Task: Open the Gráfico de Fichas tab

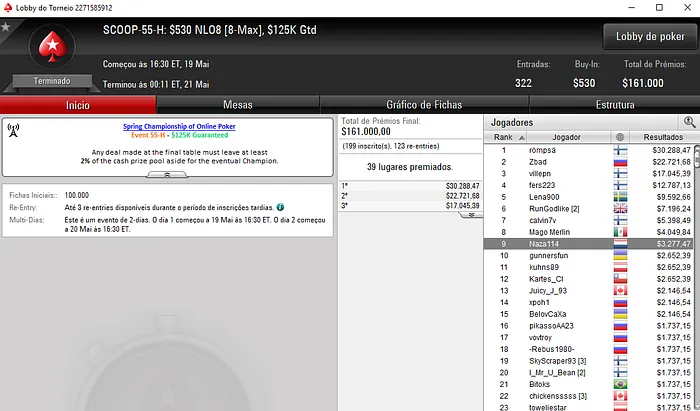Action: click(424, 105)
